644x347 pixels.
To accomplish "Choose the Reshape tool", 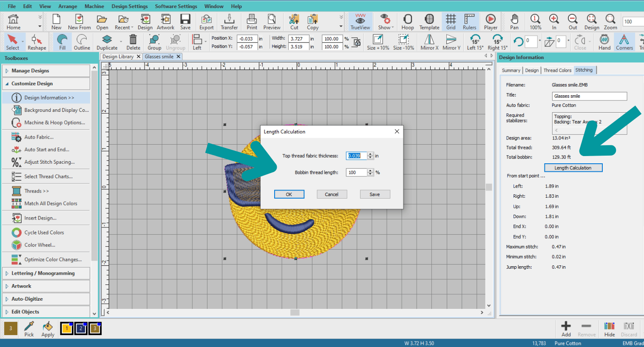I will point(37,42).
